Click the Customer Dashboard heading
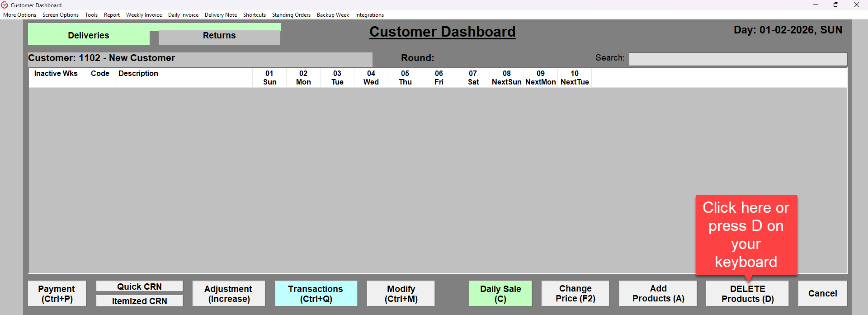 click(x=443, y=32)
